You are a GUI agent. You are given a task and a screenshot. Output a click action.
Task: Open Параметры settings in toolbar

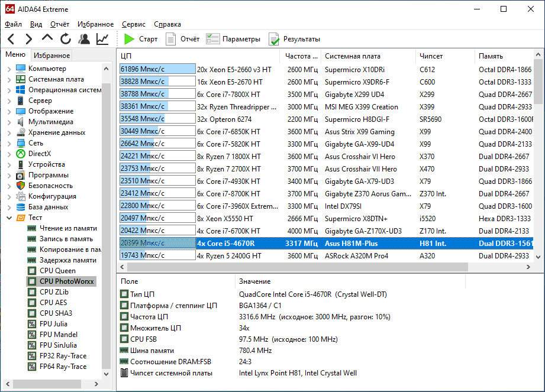[233, 39]
